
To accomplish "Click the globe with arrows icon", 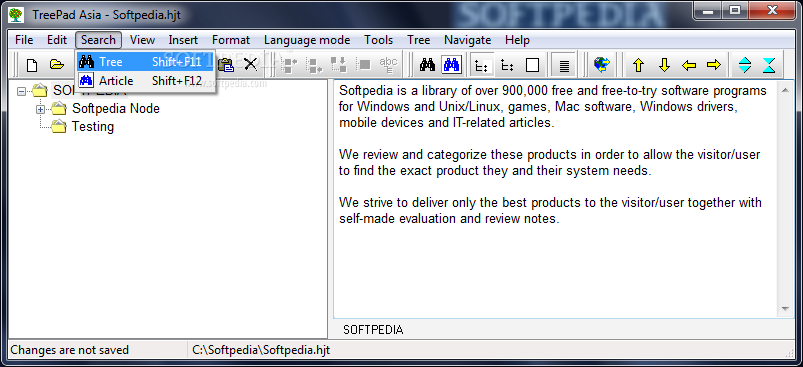I will tap(602, 65).
